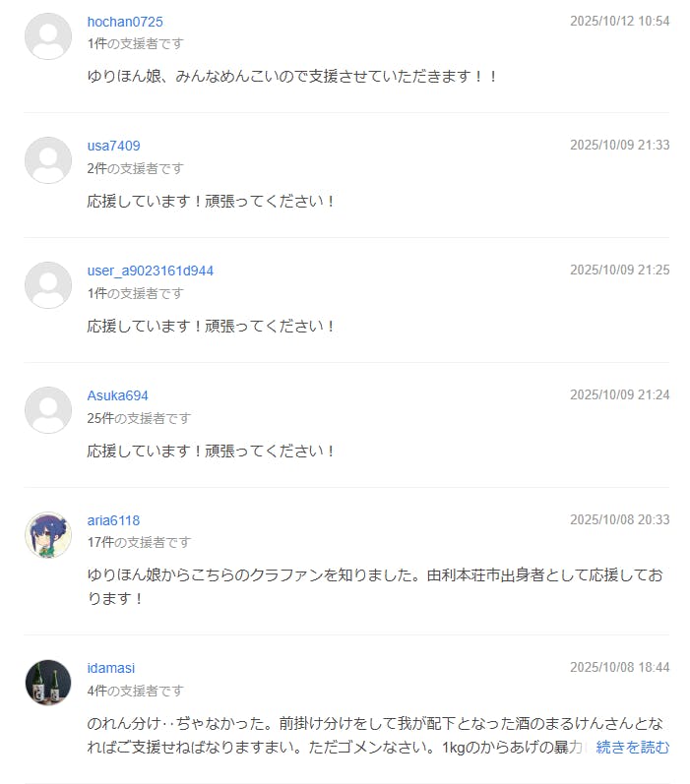
Task: Open aria6118's anime character avatar
Action: tap(47, 535)
